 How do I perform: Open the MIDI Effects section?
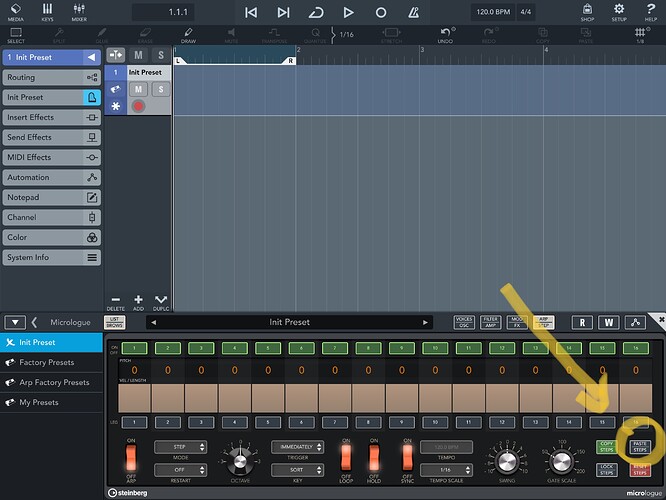pyautogui.click(x=51, y=157)
